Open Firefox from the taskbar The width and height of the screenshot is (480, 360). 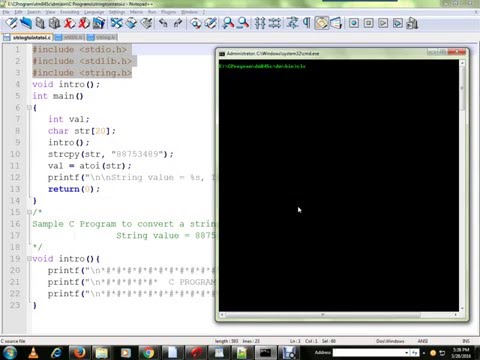point(79,353)
